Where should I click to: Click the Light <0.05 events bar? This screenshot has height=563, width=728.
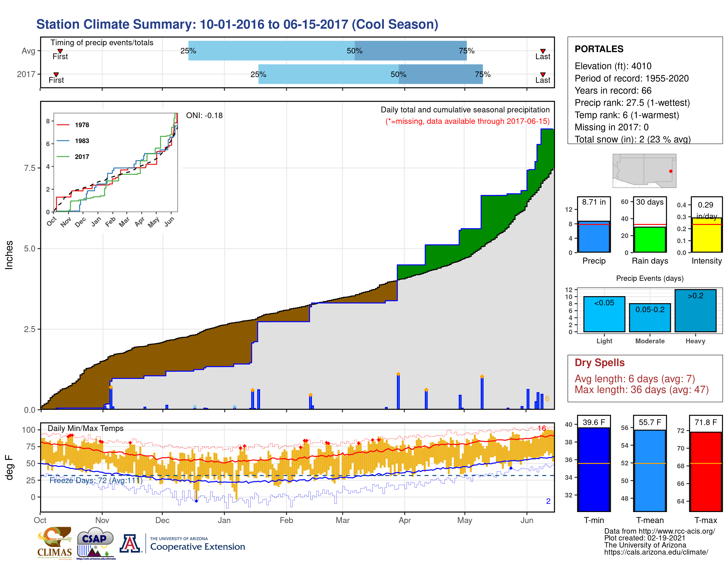[604, 314]
